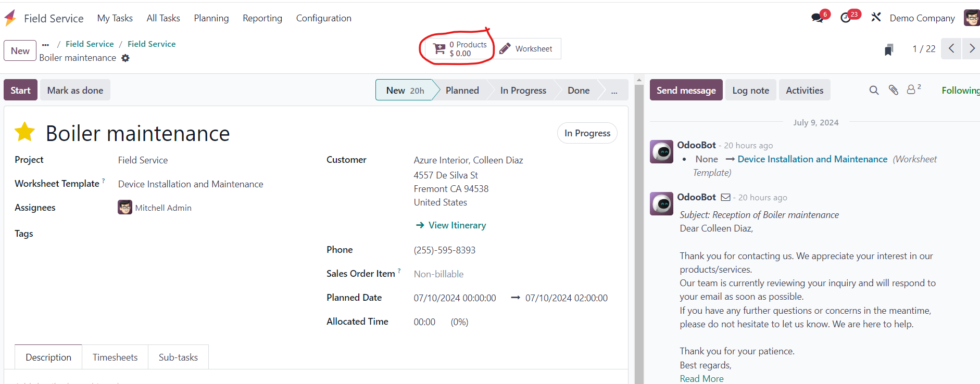Expand more stages ellipsis in status bar
The image size is (980, 384).
(614, 90)
